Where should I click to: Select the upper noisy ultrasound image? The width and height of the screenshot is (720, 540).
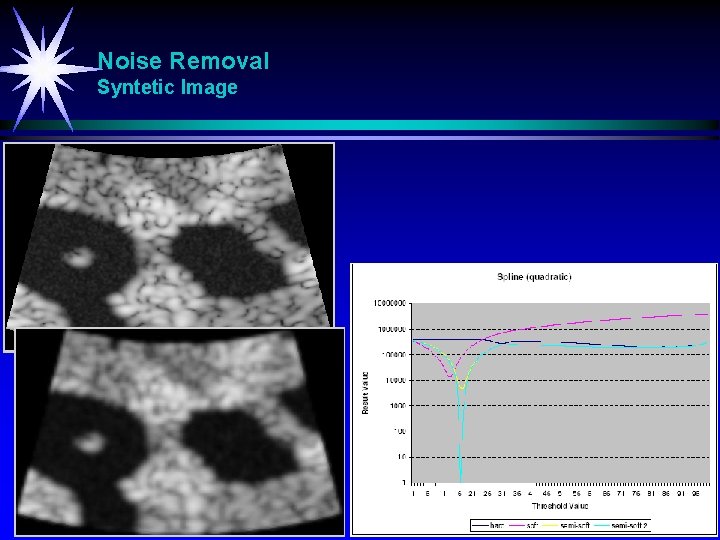169,235
